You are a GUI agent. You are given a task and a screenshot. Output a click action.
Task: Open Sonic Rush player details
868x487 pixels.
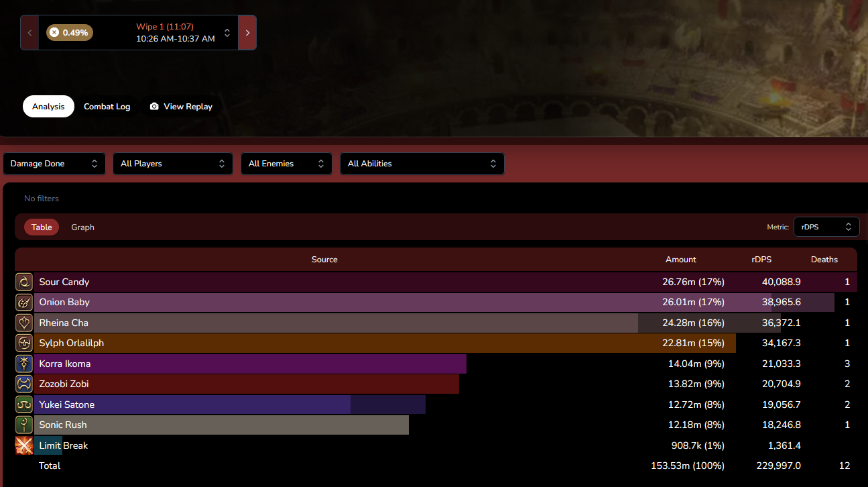tap(63, 425)
